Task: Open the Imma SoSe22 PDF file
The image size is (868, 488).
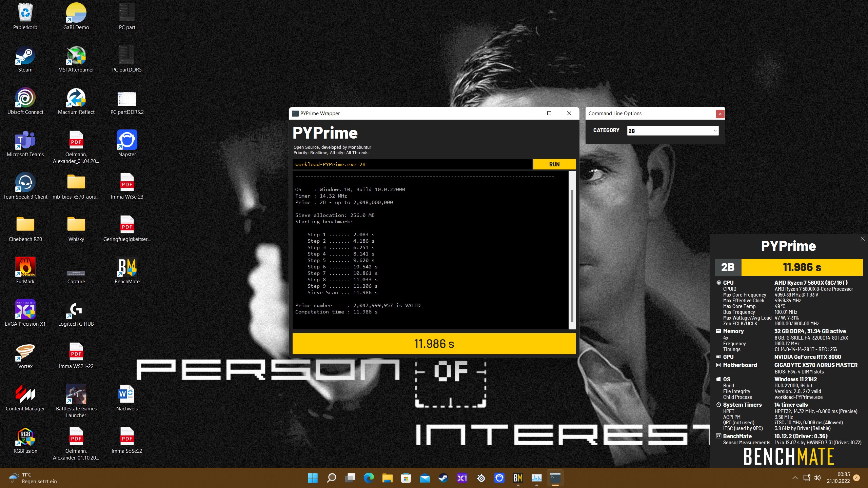Action: (x=127, y=440)
